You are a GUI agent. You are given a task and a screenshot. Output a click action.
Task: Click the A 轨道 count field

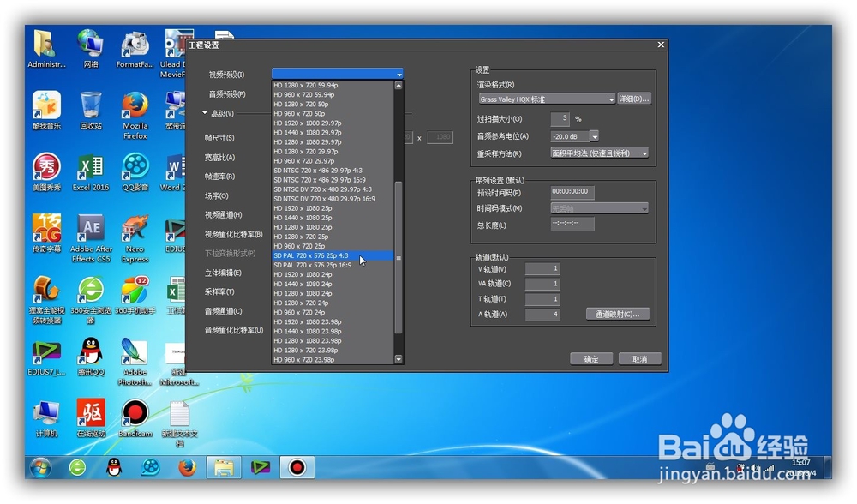pos(542,315)
